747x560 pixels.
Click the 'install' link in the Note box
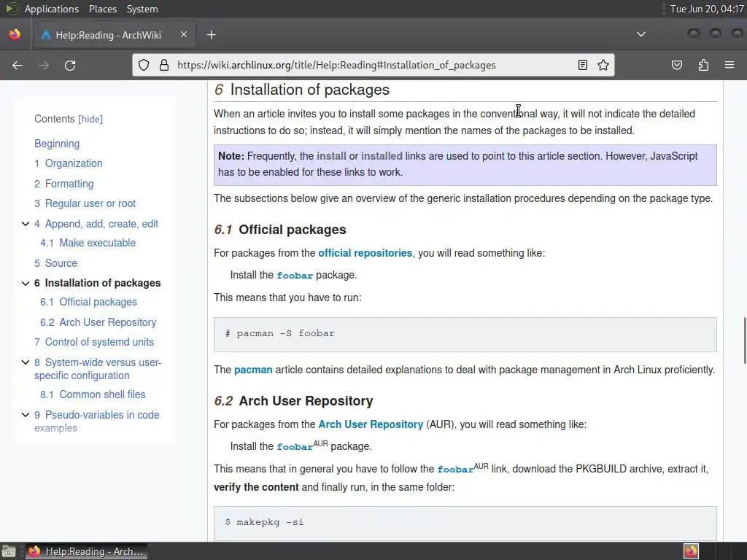[x=331, y=156]
